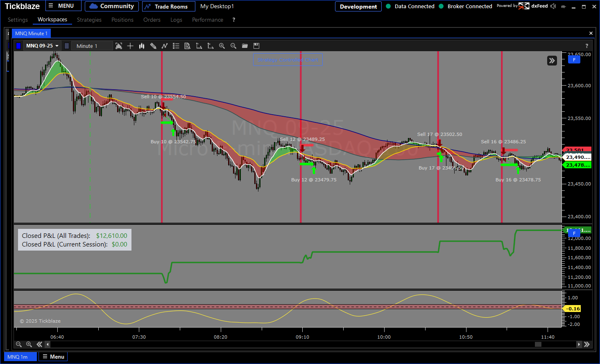Viewport: 600px width, 364px height.
Task: Open the MNQ 09-25 instrument dropdown
Action: point(42,46)
